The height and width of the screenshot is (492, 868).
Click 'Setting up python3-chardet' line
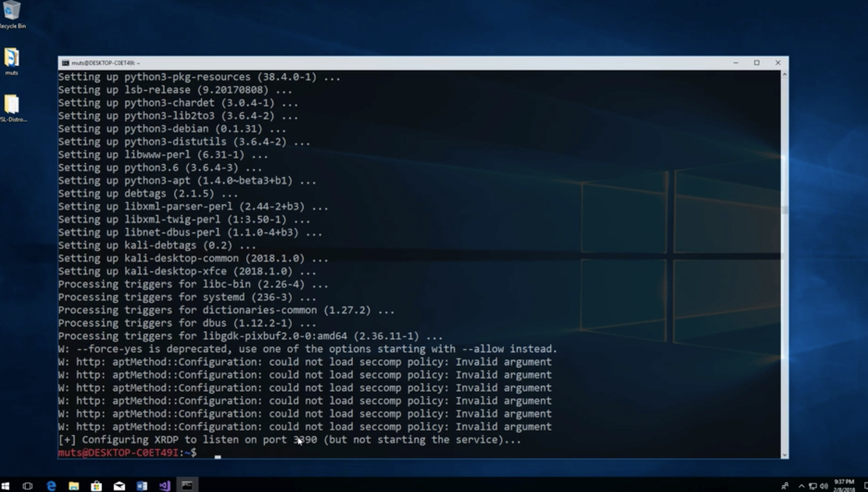pyautogui.click(x=178, y=103)
